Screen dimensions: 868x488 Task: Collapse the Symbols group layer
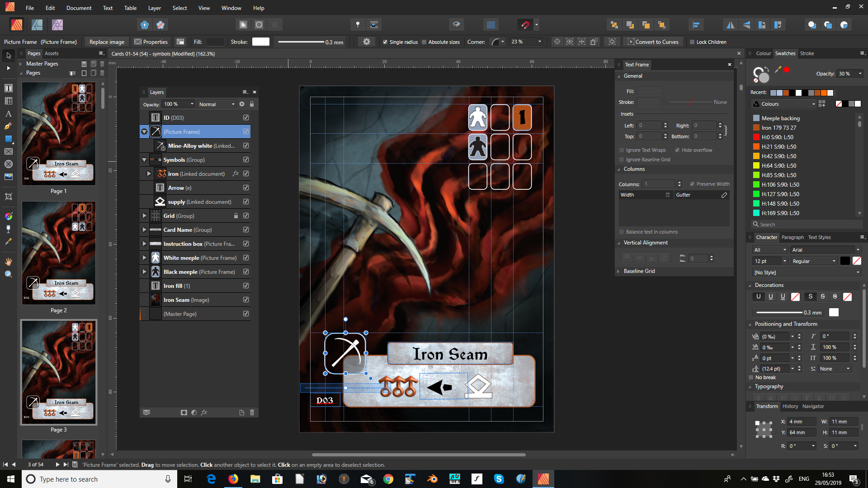tap(144, 160)
